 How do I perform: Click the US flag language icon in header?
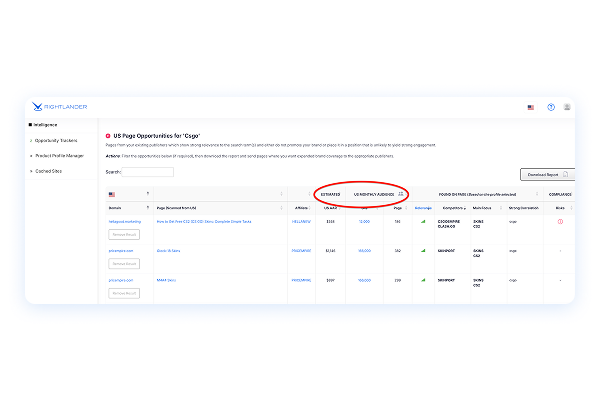530,107
